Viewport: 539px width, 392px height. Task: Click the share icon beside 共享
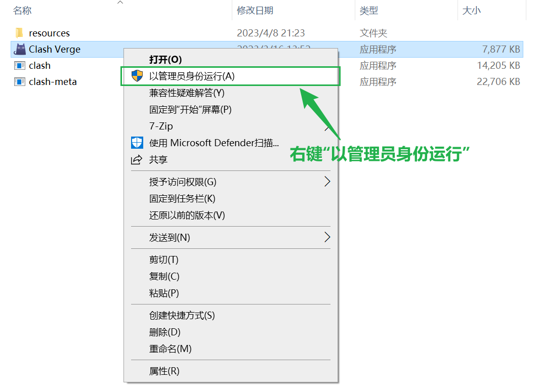(137, 160)
